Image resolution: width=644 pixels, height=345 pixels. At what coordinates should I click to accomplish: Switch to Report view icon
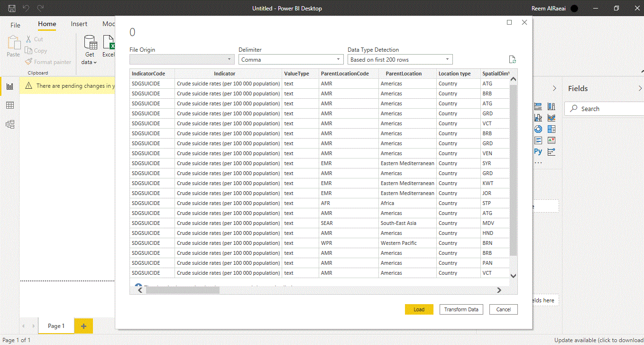(9, 86)
